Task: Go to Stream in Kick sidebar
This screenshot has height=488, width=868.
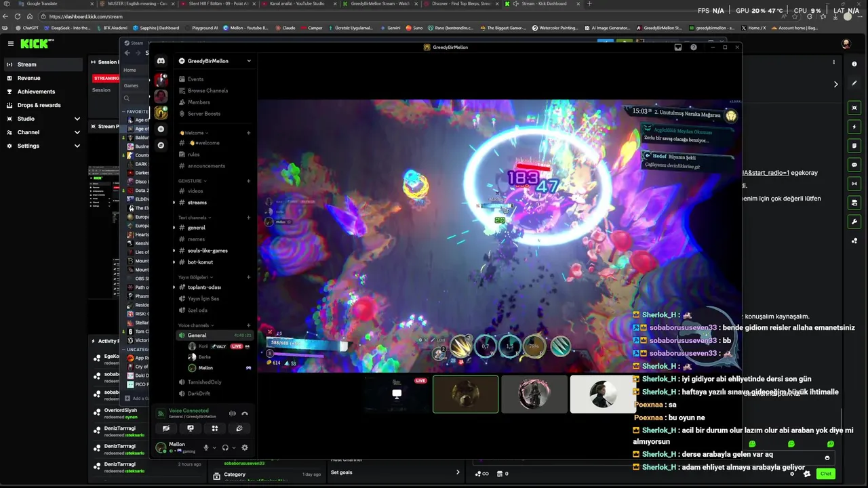Action: click(x=43, y=64)
